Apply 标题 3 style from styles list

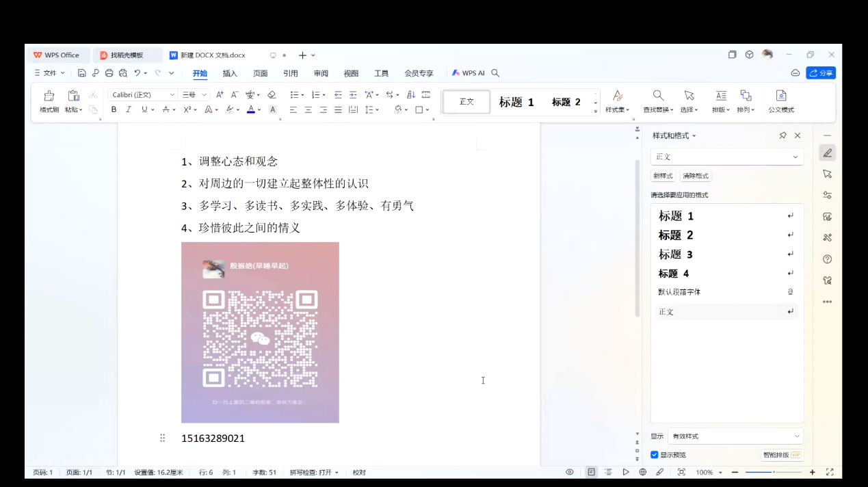coord(676,254)
